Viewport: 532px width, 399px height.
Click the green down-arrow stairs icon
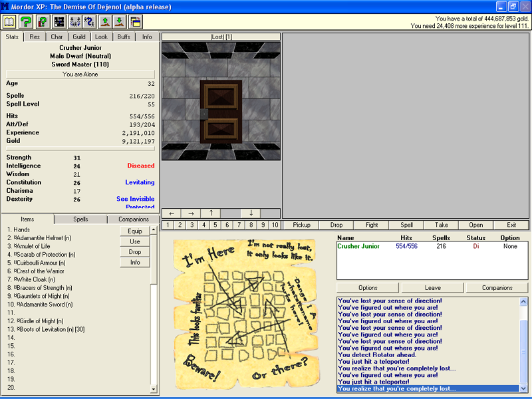[x=120, y=22]
